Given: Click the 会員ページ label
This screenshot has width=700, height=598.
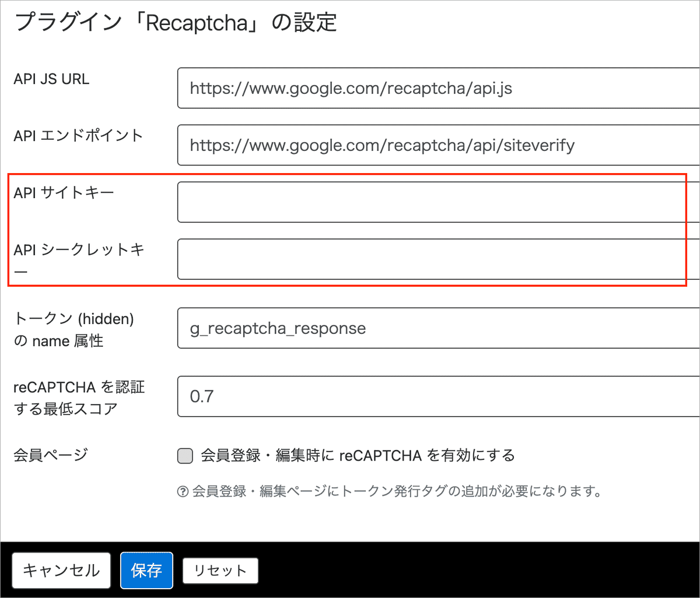Looking at the screenshot, I should [x=50, y=454].
